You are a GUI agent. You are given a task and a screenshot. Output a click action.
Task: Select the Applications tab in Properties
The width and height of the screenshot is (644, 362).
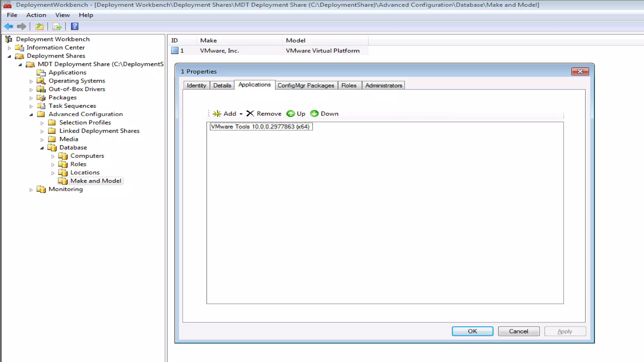254,85
